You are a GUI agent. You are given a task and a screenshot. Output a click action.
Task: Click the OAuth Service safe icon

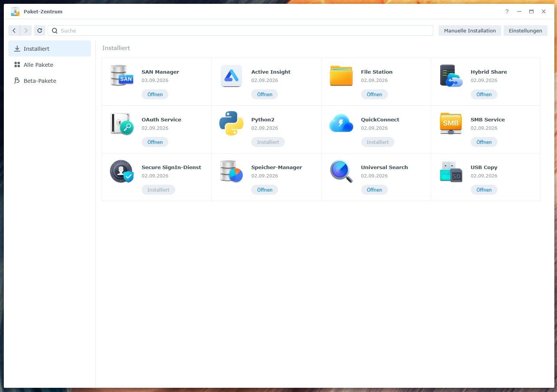tap(122, 123)
